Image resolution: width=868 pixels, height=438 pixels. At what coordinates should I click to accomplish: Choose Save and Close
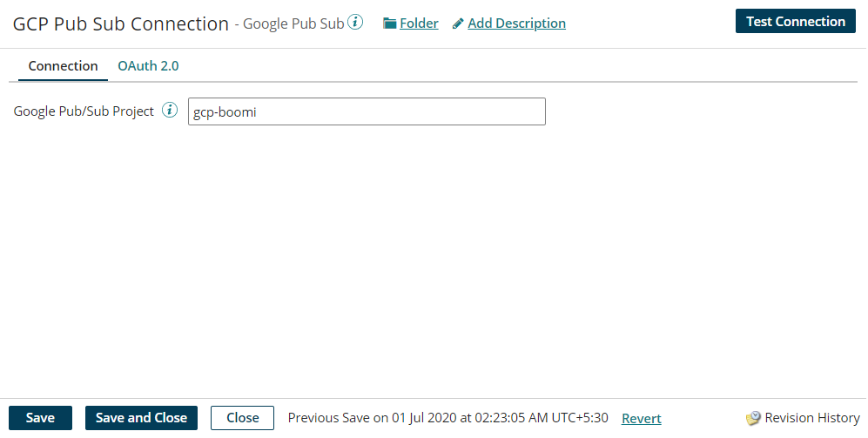coord(141,418)
